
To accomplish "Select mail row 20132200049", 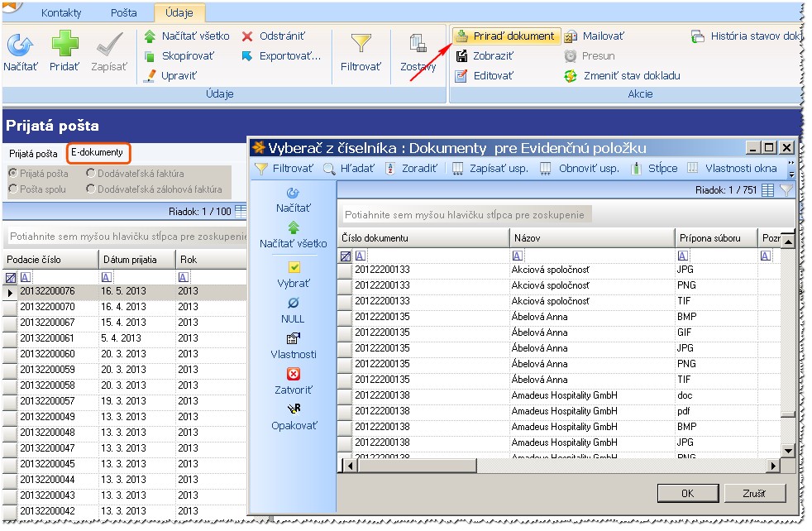I will [x=124, y=417].
